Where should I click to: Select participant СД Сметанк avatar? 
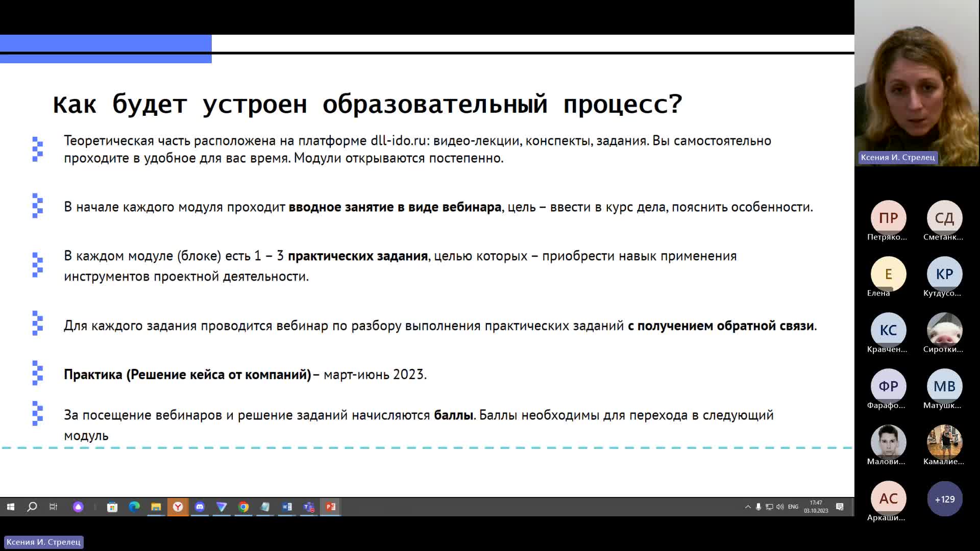[944, 218]
